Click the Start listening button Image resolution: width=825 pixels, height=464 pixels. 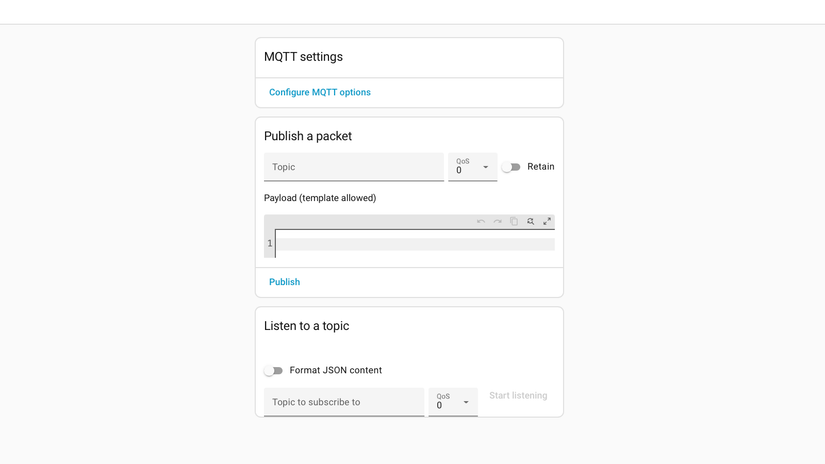tap(518, 396)
